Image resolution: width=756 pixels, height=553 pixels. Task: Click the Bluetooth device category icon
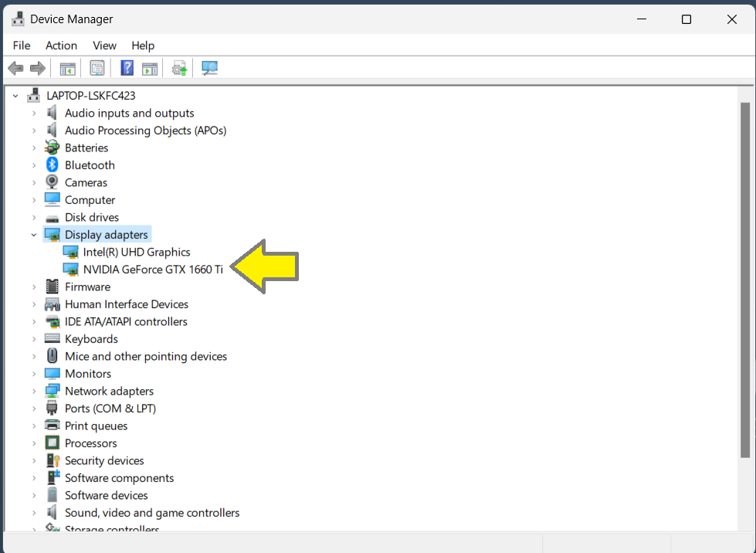(51, 165)
